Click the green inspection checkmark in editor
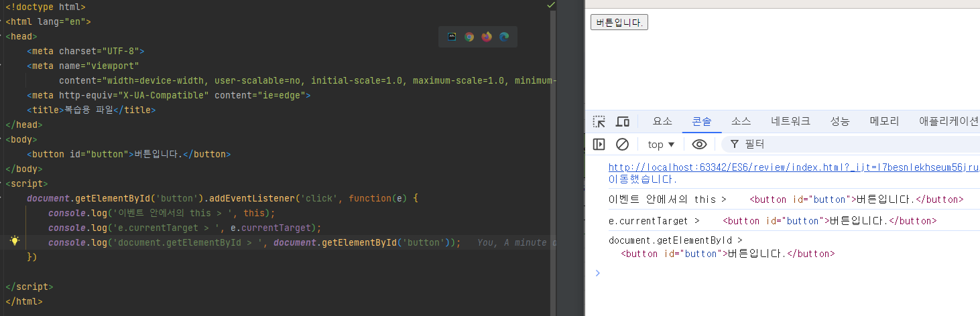This screenshot has height=316, width=980. [x=551, y=5]
